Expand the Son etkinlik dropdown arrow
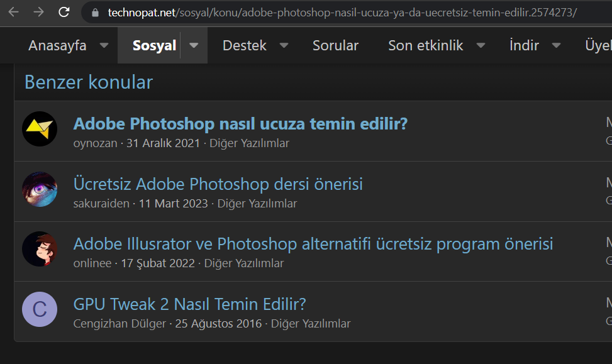 pyautogui.click(x=481, y=45)
